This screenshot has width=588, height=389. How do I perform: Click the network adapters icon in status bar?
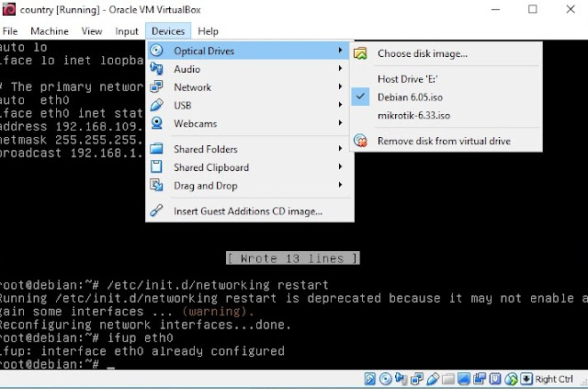(417, 379)
